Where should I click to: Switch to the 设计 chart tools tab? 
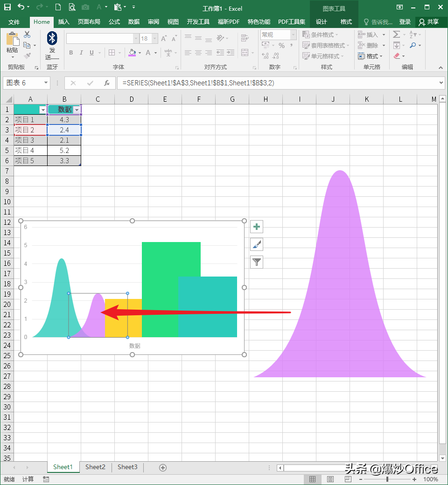pos(321,21)
